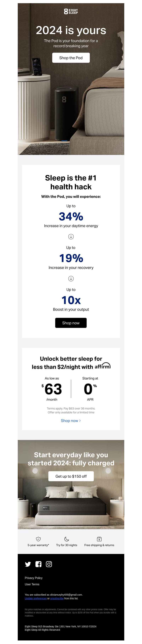The image size is (142, 644).
Task: Click Get up to $150 off button
Action: pyautogui.click(x=71, y=476)
